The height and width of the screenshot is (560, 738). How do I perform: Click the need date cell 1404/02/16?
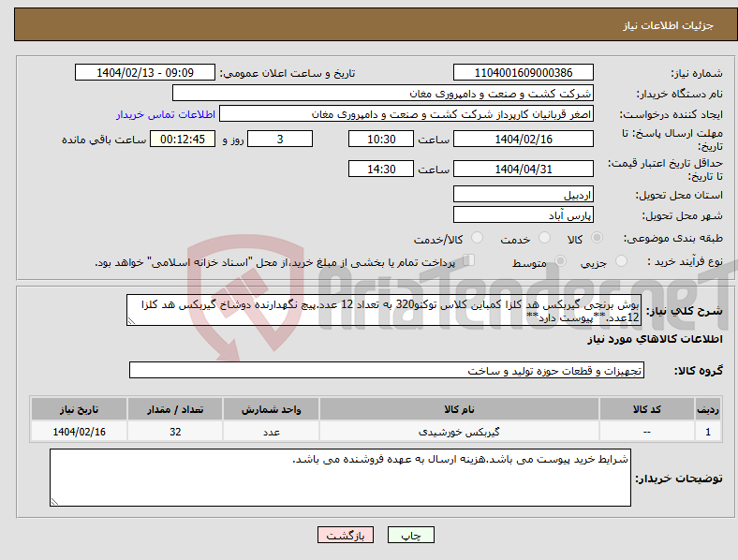coord(79,431)
